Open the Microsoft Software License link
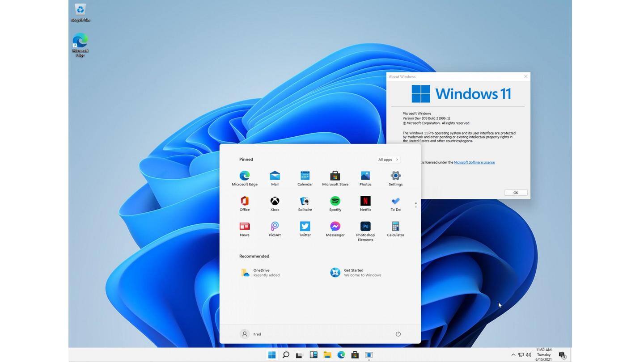 tap(474, 162)
